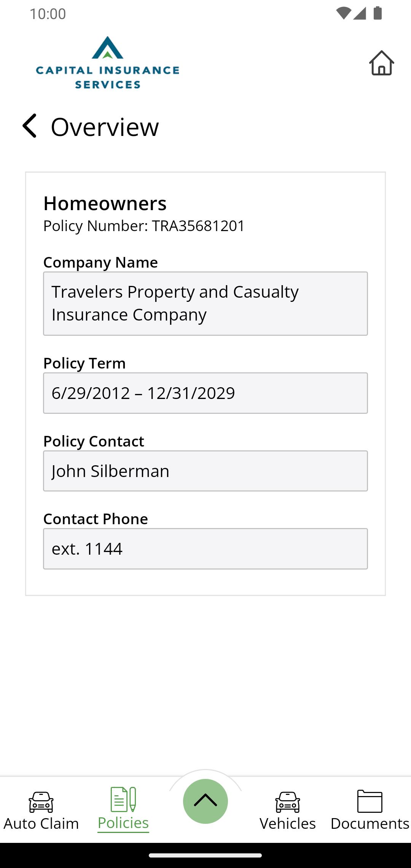Tap the Auto Claim car icon
Image resolution: width=411 pixels, height=868 pixels.
point(41,802)
